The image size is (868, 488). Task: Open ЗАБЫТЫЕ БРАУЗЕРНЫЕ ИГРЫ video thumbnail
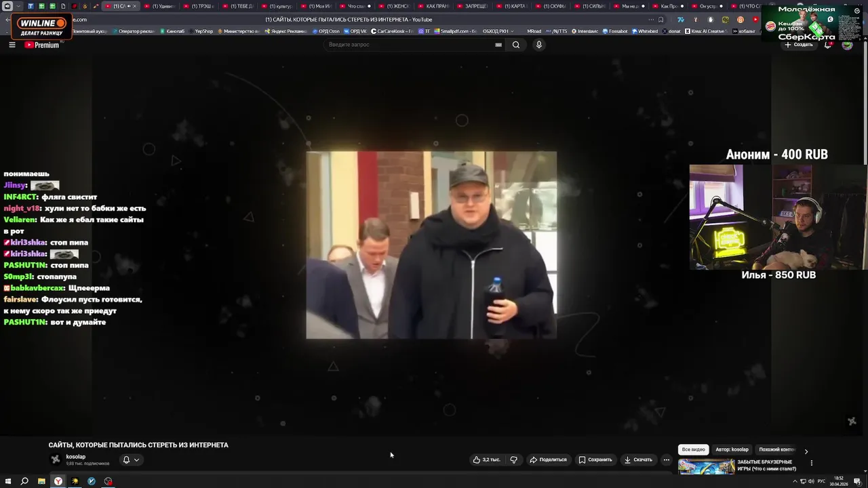pyautogui.click(x=706, y=466)
